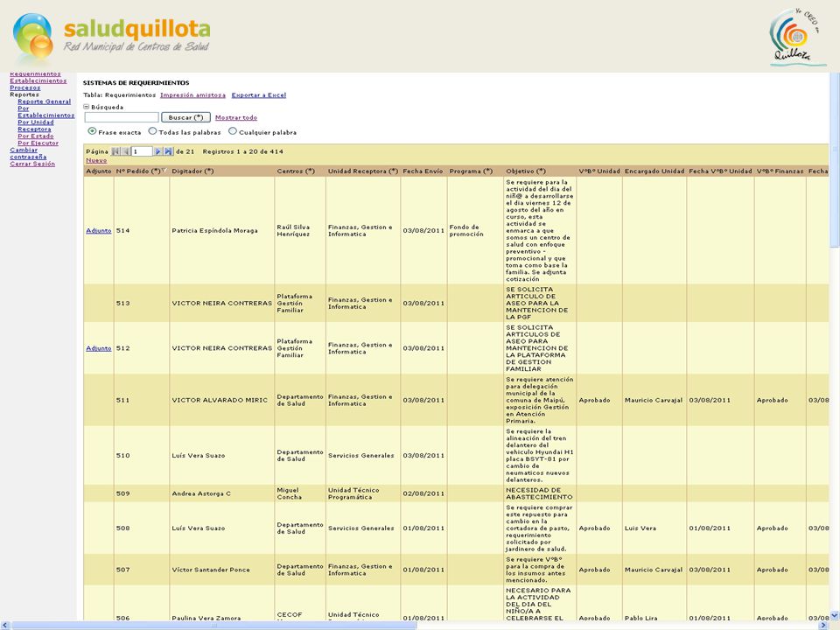The width and height of the screenshot is (840, 630).
Task: Click the VºBº Finanzas column header
Action: point(780,171)
